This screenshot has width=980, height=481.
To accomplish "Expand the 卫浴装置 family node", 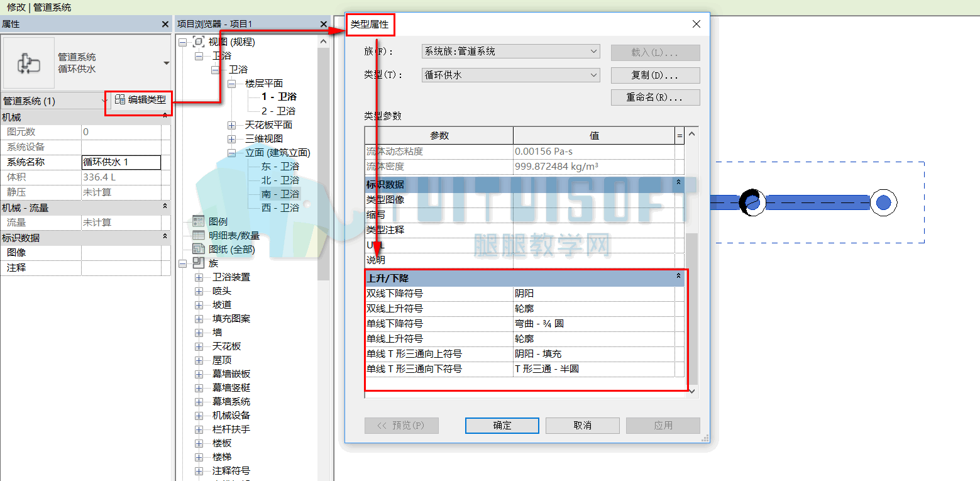I will 199,277.
